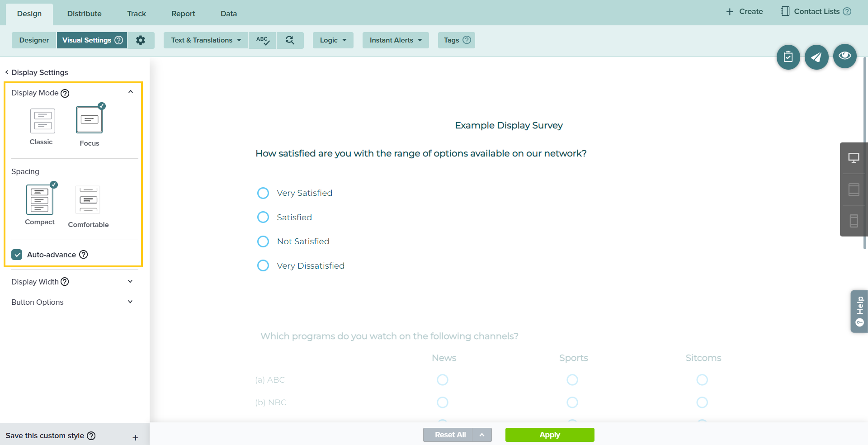The width and height of the screenshot is (868, 445).
Task: Click the paper plane send button
Action: tap(816, 57)
